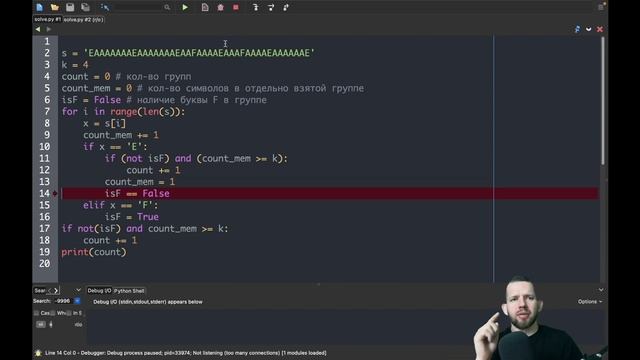Open the blue Search history dropdown
This screenshot has width=640, height=360.
77,301
